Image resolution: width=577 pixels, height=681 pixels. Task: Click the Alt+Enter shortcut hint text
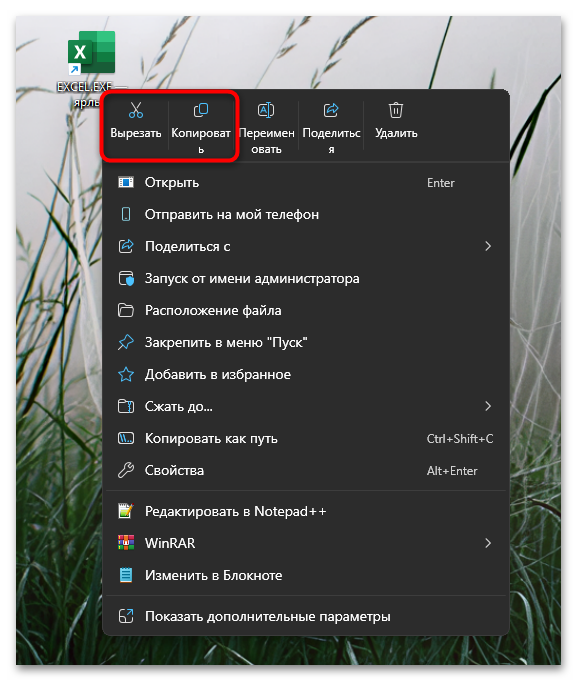pos(452,471)
